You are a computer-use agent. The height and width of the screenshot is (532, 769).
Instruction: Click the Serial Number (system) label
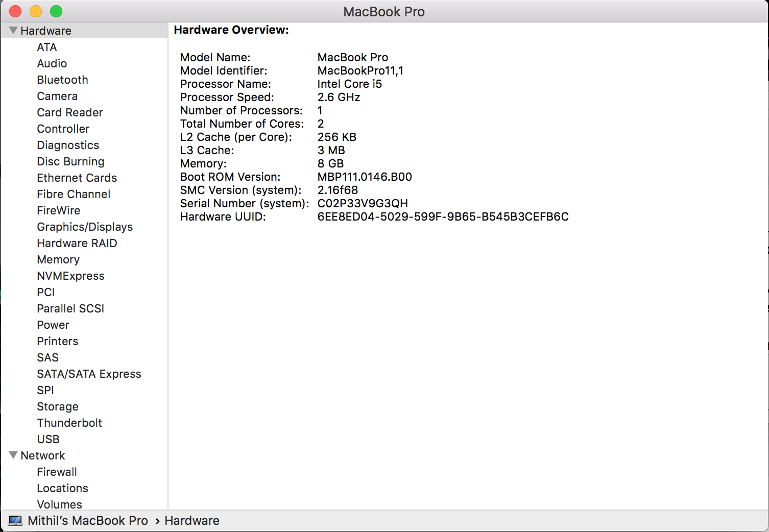click(245, 203)
